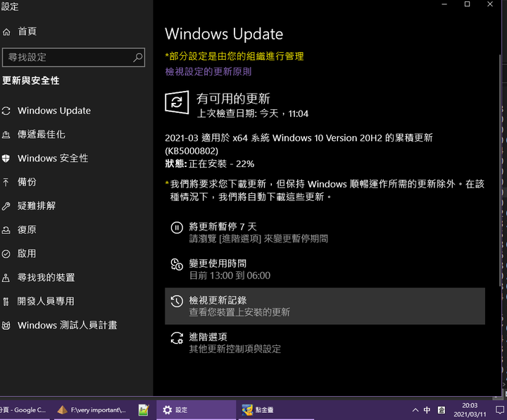Click the 開發人員專用 tools icon
Image resolution: width=507 pixels, height=420 pixels.
(6, 302)
